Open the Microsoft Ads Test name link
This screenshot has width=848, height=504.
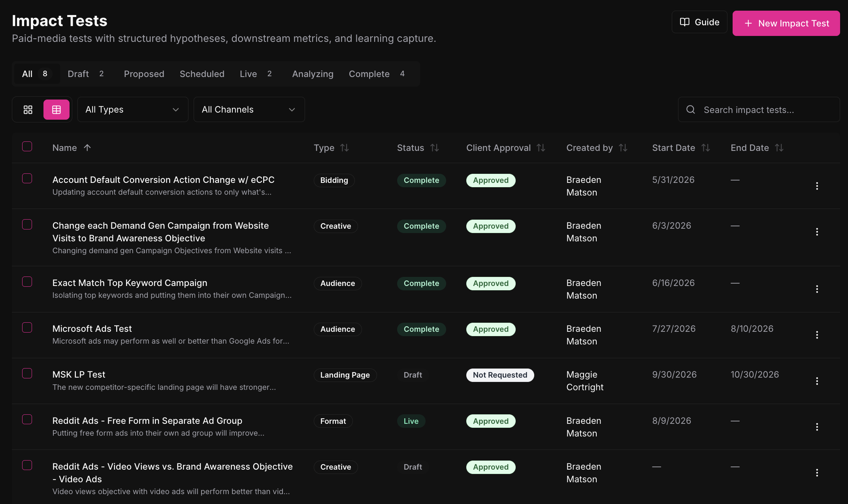(92, 329)
